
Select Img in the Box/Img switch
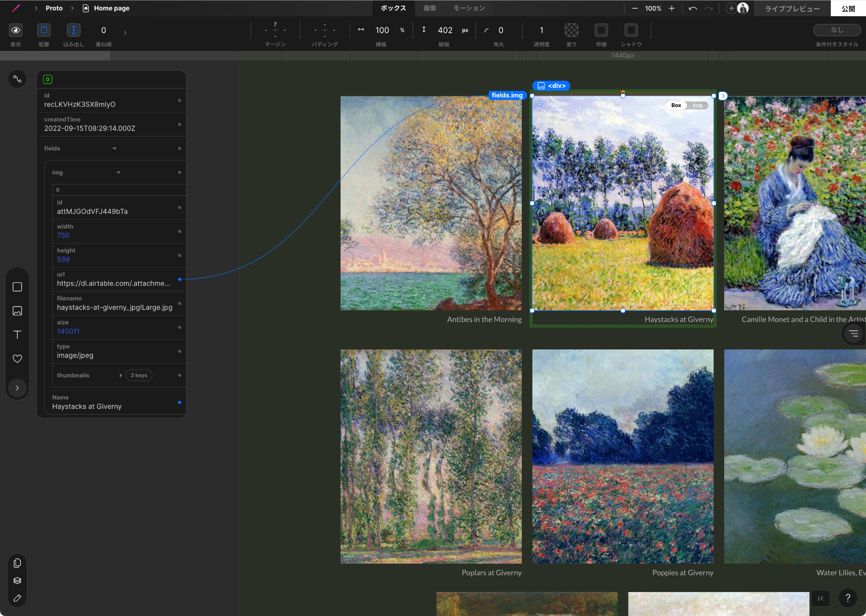(x=697, y=105)
